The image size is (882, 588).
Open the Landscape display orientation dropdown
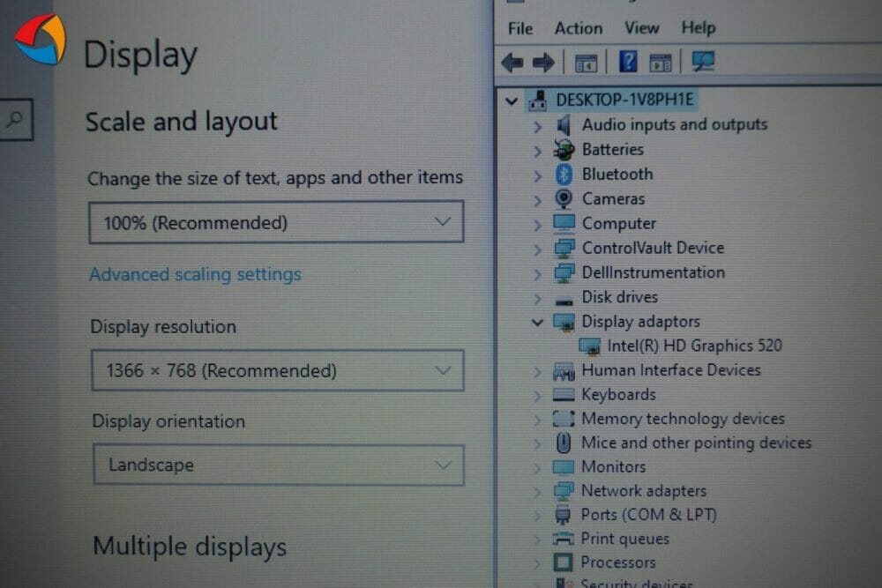pyautogui.click(x=279, y=465)
